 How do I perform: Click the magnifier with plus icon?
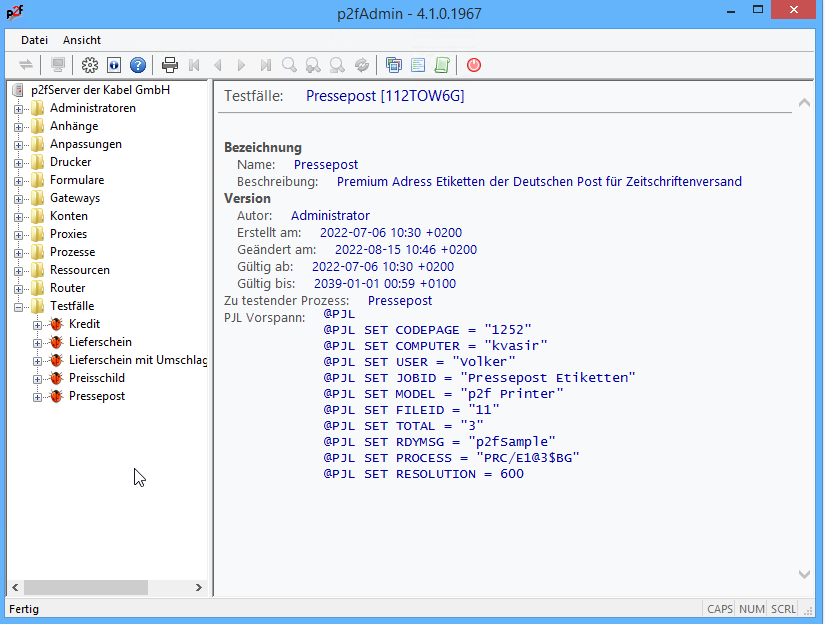point(313,65)
